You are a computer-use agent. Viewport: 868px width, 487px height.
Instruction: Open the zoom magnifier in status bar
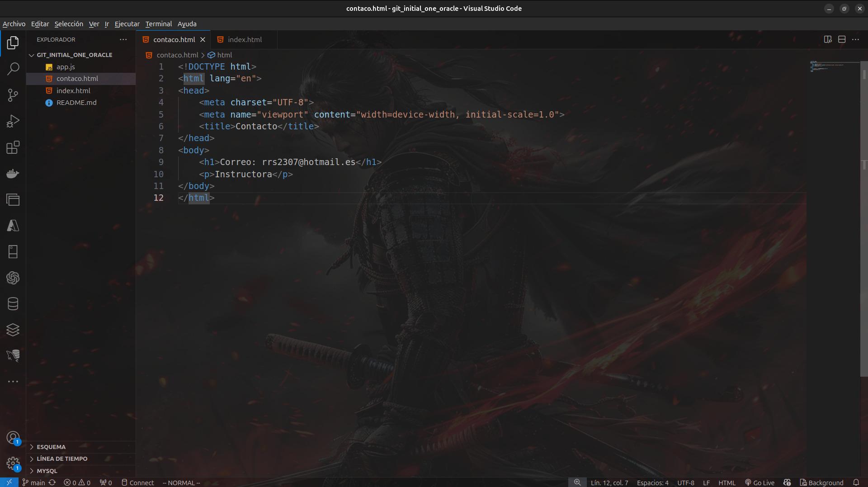coord(577,482)
